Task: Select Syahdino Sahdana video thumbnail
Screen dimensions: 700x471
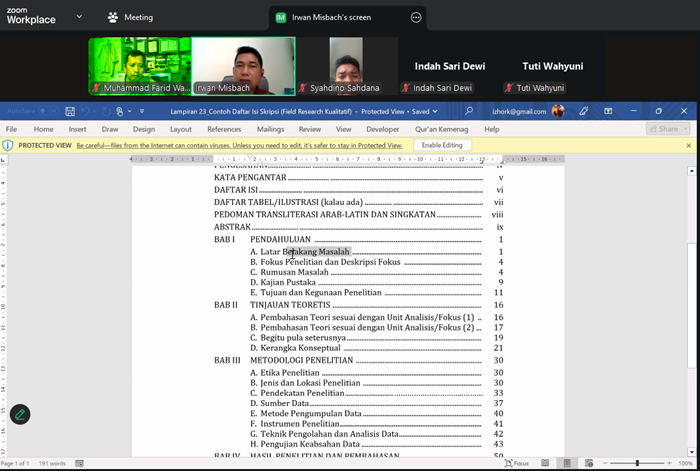Action: 346,66
